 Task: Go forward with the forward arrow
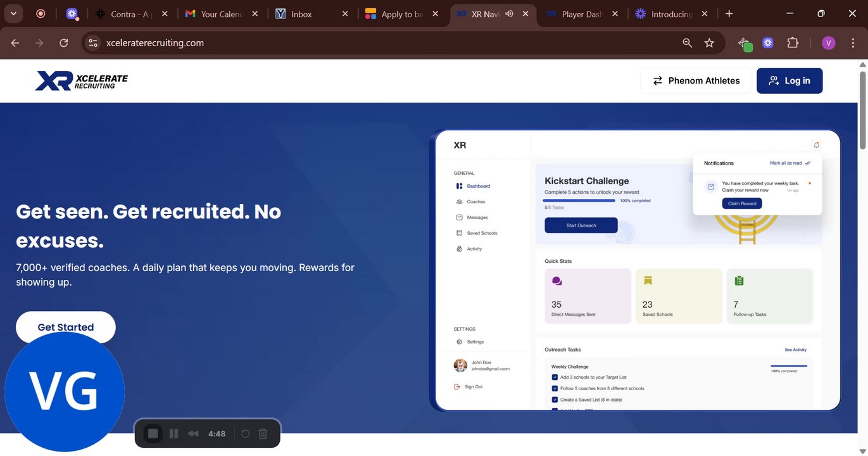coord(39,42)
